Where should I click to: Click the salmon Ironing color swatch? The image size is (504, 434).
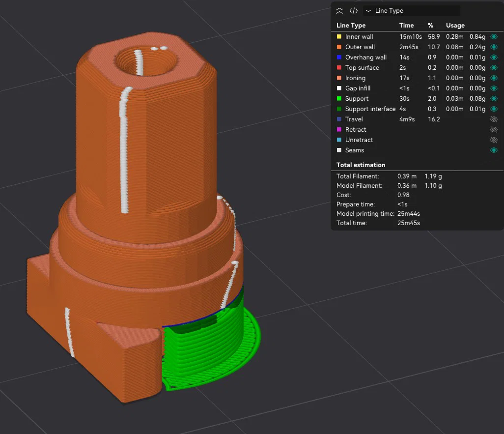pos(339,78)
